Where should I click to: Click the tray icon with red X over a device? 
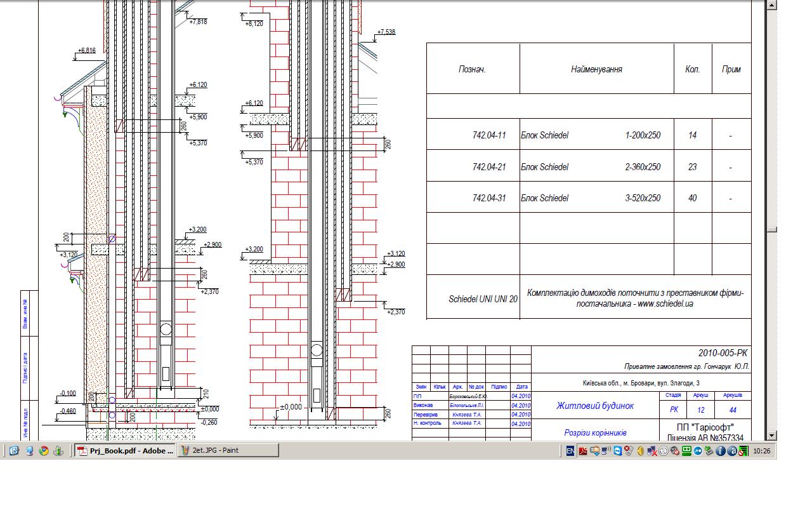coord(629,451)
